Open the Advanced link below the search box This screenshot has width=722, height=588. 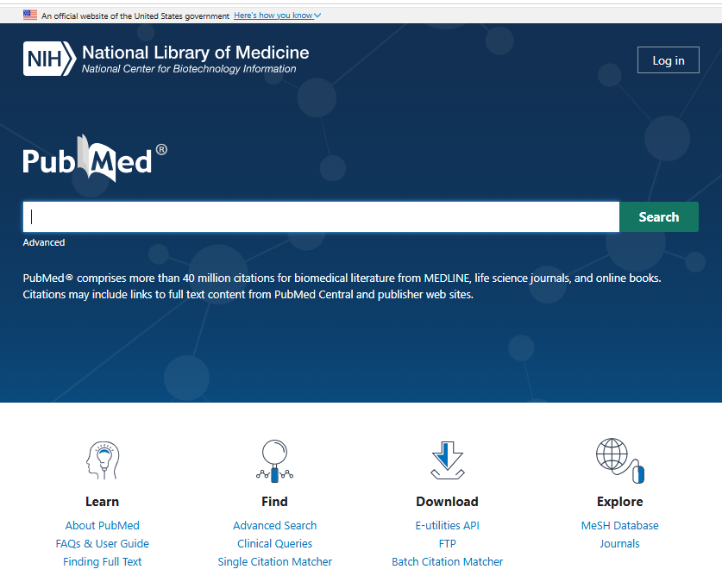44,242
